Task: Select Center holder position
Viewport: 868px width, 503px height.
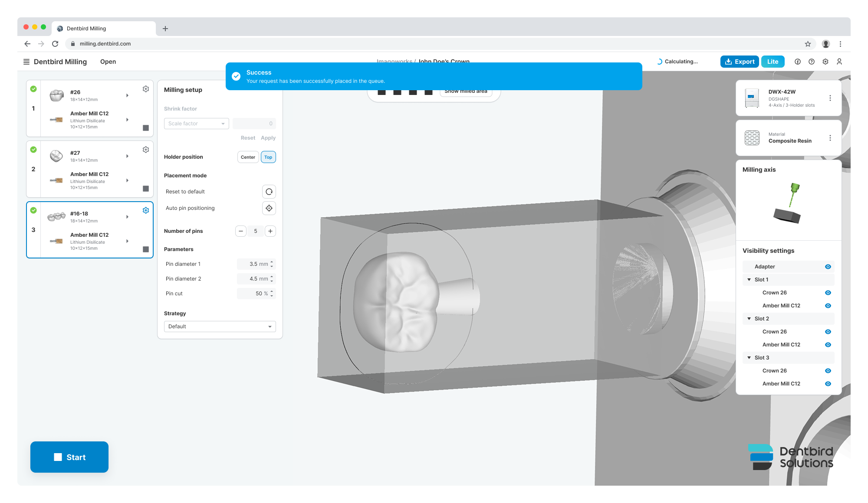Action: 248,157
